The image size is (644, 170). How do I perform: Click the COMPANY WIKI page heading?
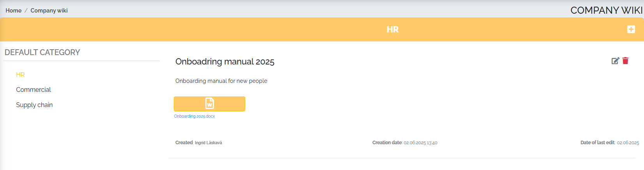coord(607,10)
